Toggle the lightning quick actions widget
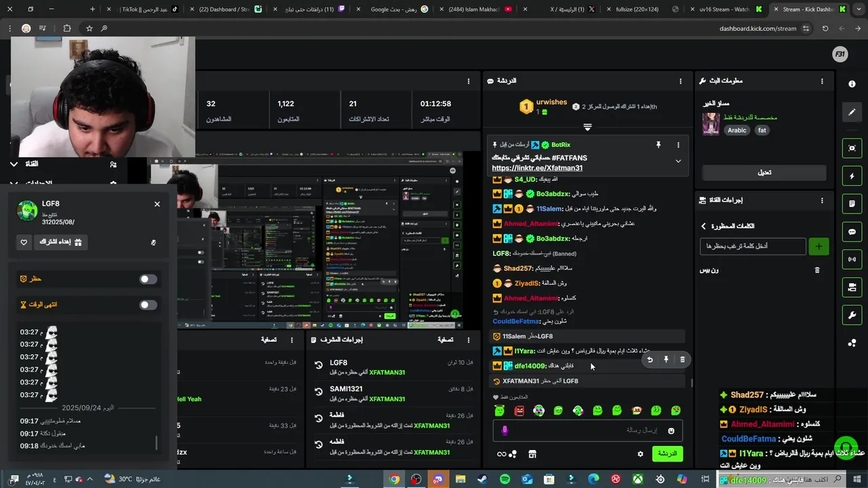 click(x=852, y=176)
